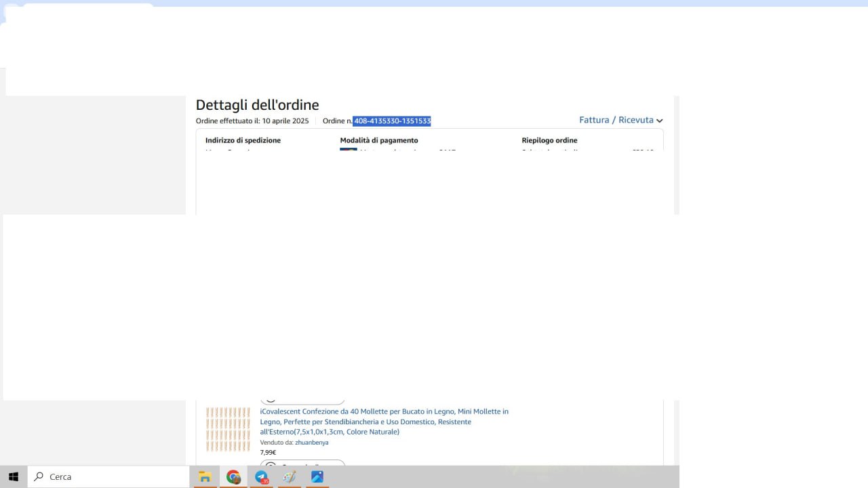The width and height of the screenshot is (868, 488).
Task: Click the Indirizzo di spedizione heading
Action: 243,140
